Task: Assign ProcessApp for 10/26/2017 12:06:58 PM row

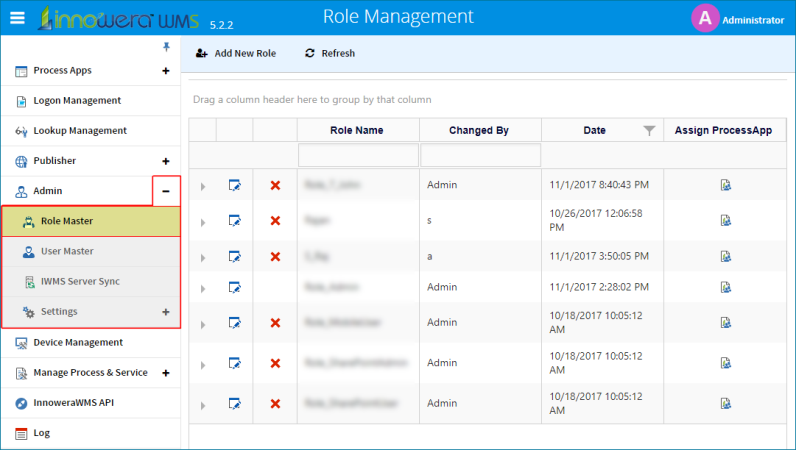Action: [725, 220]
